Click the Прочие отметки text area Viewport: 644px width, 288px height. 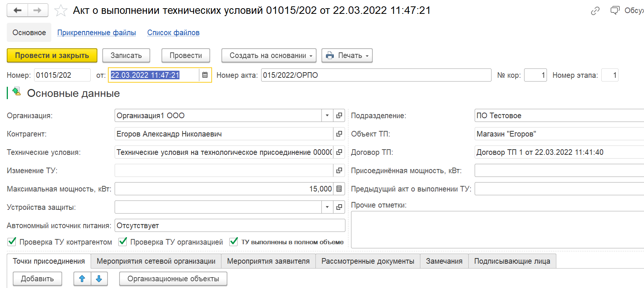pos(498,230)
